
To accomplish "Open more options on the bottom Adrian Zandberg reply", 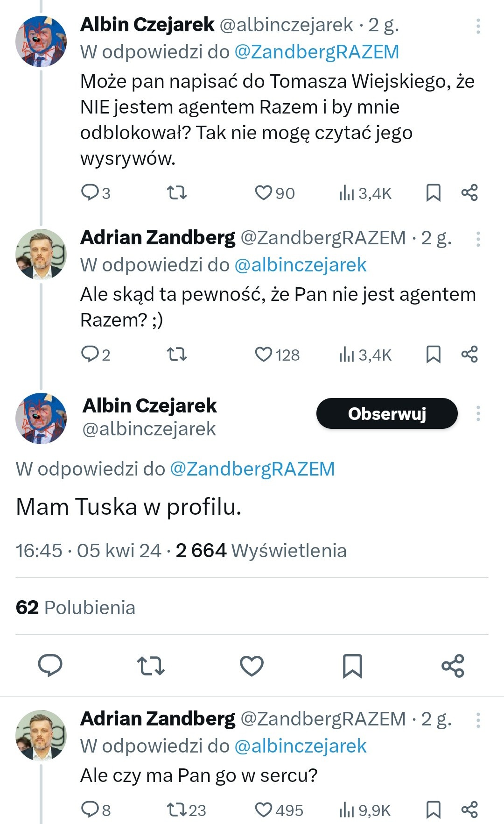I will tap(478, 720).
